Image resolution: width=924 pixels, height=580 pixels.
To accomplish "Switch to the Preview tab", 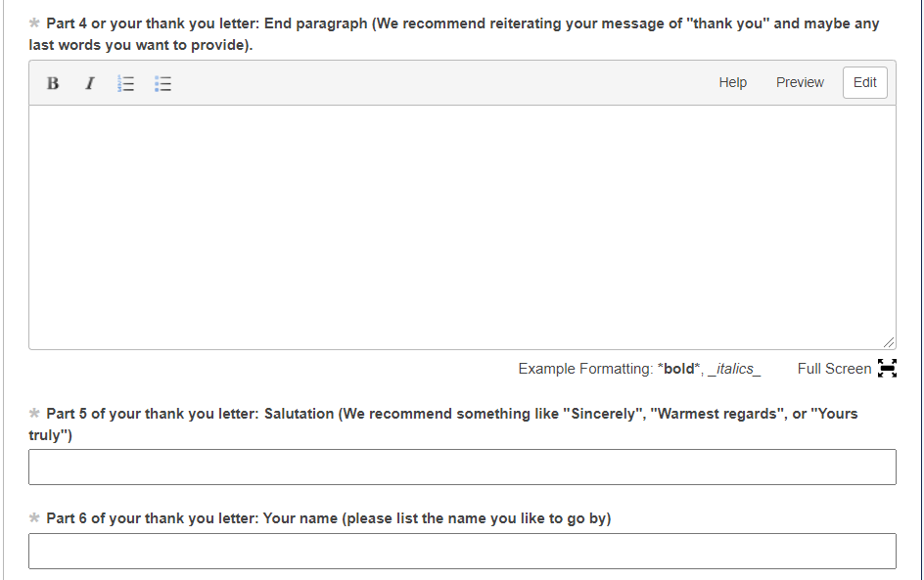I will tap(800, 83).
